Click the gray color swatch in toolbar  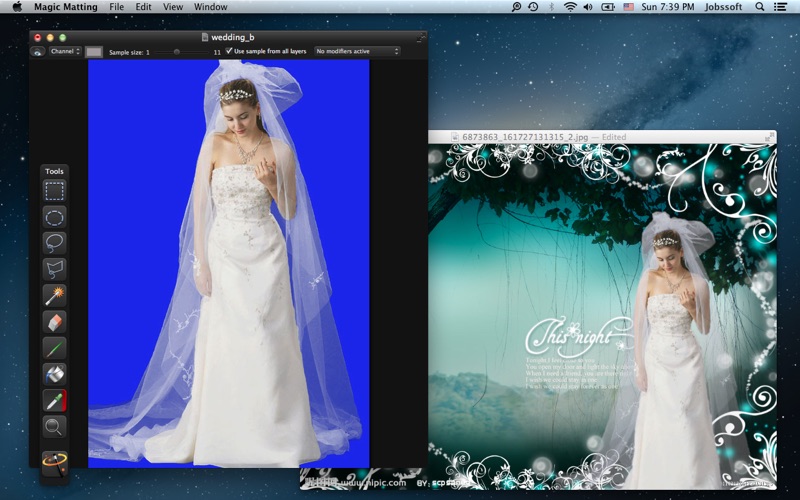(x=93, y=52)
